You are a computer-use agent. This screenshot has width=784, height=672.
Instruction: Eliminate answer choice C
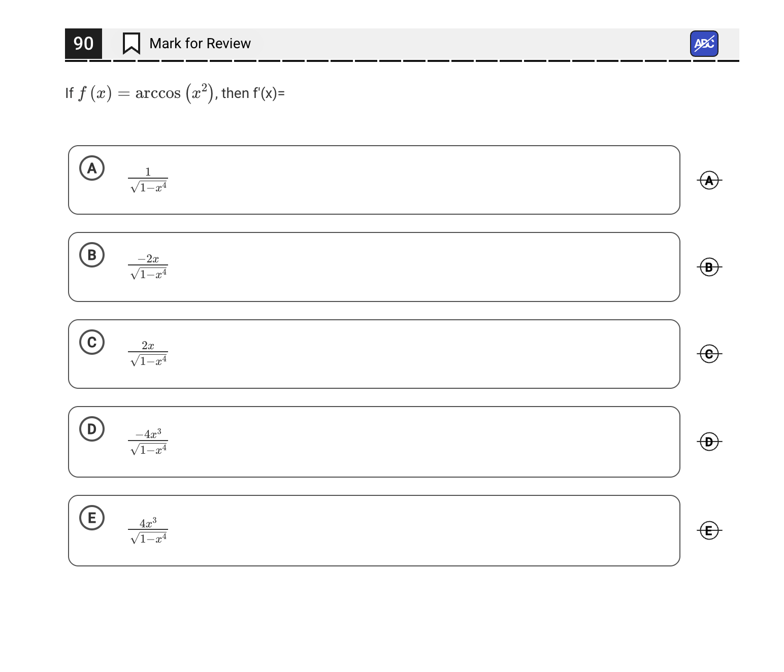(709, 354)
